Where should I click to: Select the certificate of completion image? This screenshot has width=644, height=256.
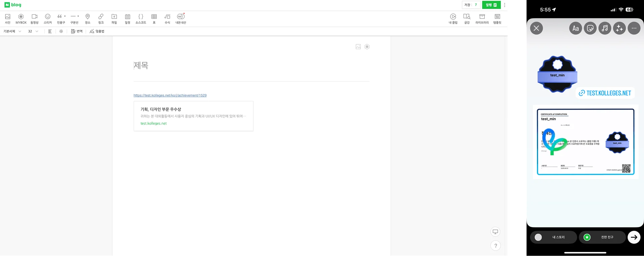[586, 142]
